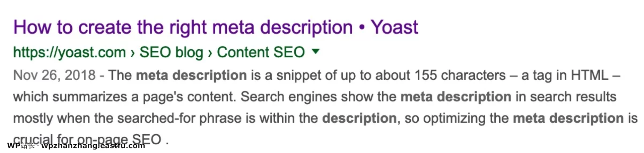Click the 'Search engines' phrase in snippet
The height and width of the screenshot is (153, 644).
click(288, 97)
